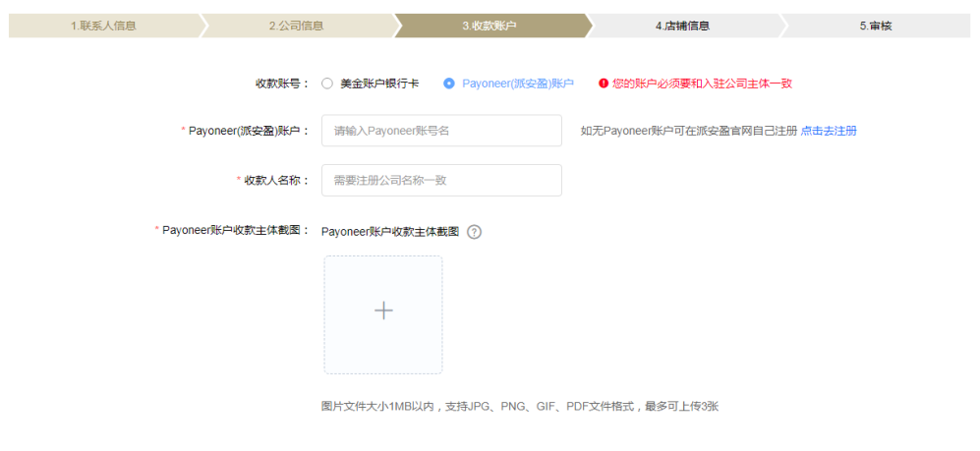Viewport: 980px width, 451px height.
Task: Click the file size and format hint text
Action: coord(519,406)
